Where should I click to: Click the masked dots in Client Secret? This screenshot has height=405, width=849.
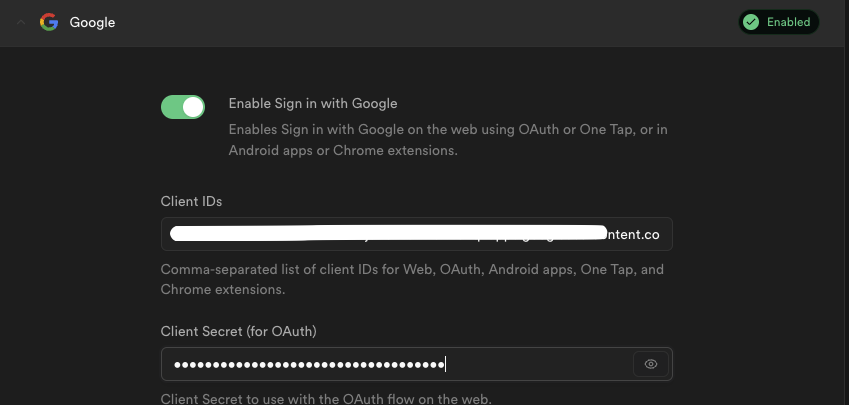308,364
